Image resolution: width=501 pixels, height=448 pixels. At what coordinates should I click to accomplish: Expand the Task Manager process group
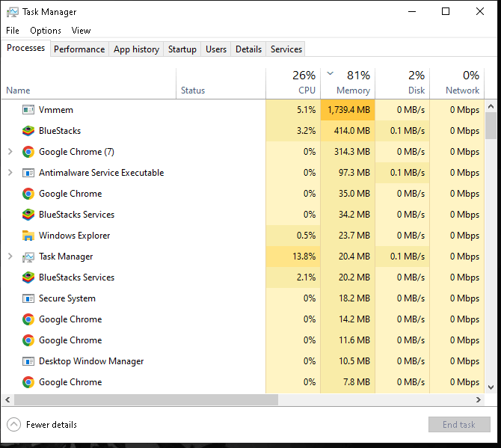tap(10, 257)
